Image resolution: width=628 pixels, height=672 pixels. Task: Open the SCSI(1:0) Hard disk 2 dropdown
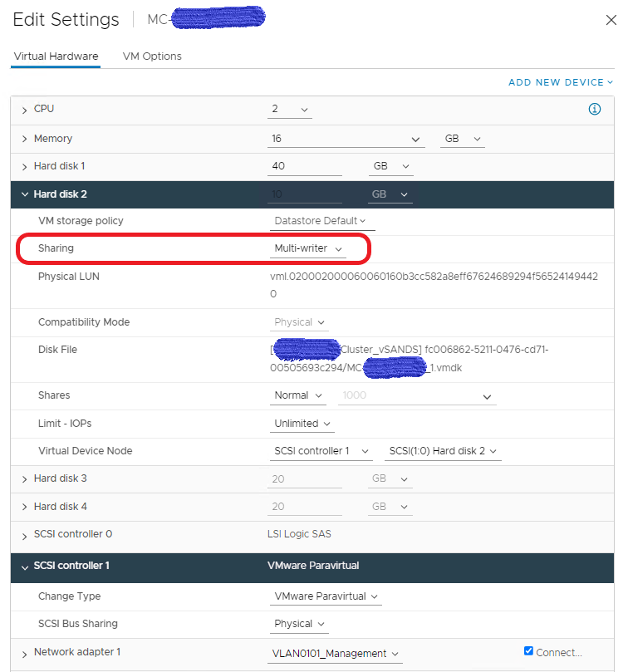pos(443,451)
